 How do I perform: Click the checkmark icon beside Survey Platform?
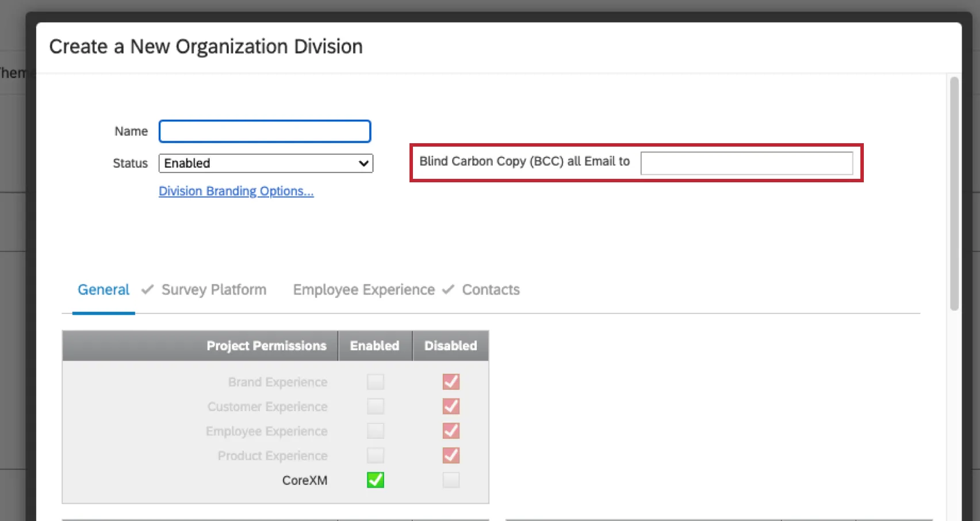pyautogui.click(x=147, y=289)
